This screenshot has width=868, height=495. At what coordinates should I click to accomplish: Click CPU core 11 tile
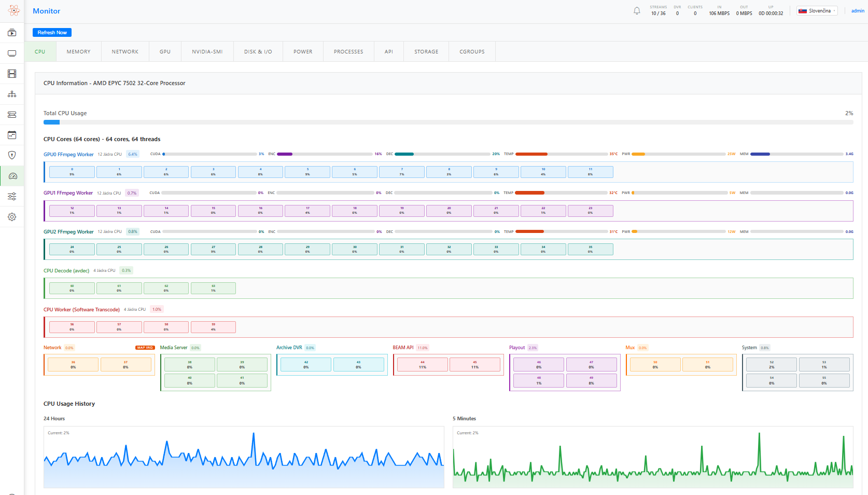591,172
